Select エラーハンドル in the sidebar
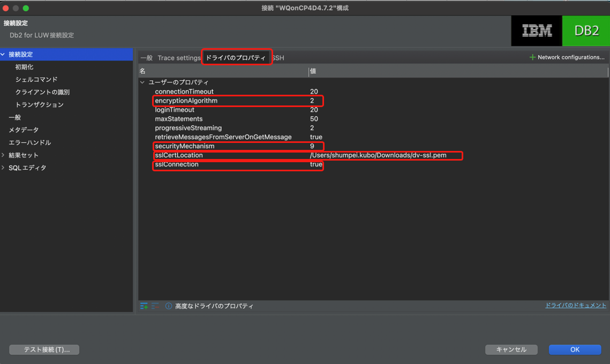The height and width of the screenshot is (364, 610). (x=30, y=143)
